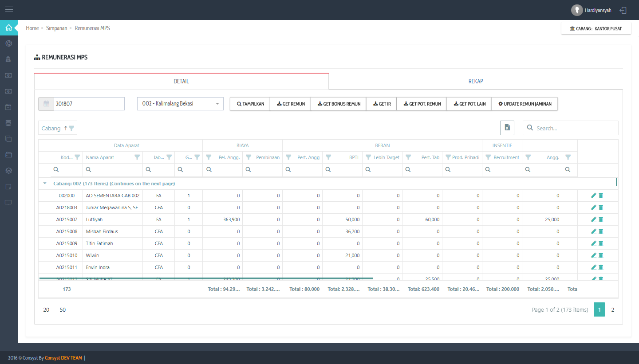Click edit pencil icon for Lutfiyah row

point(594,219)
